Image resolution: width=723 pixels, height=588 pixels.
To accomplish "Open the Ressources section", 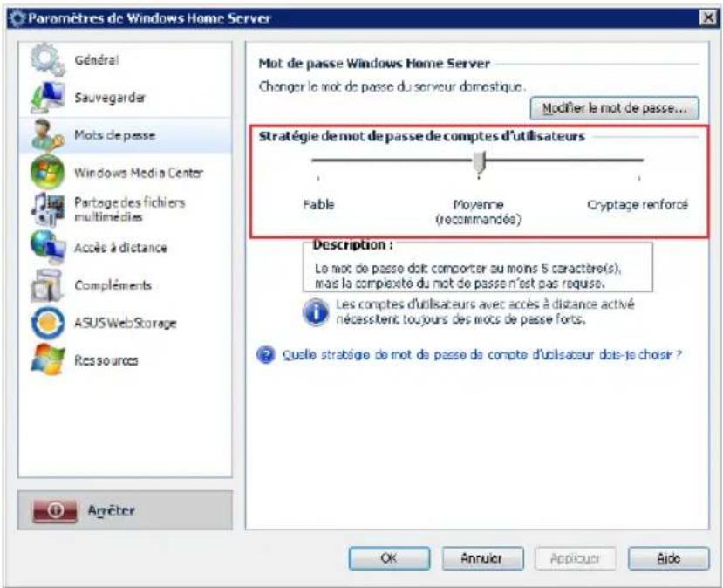I will coord(125,360).
